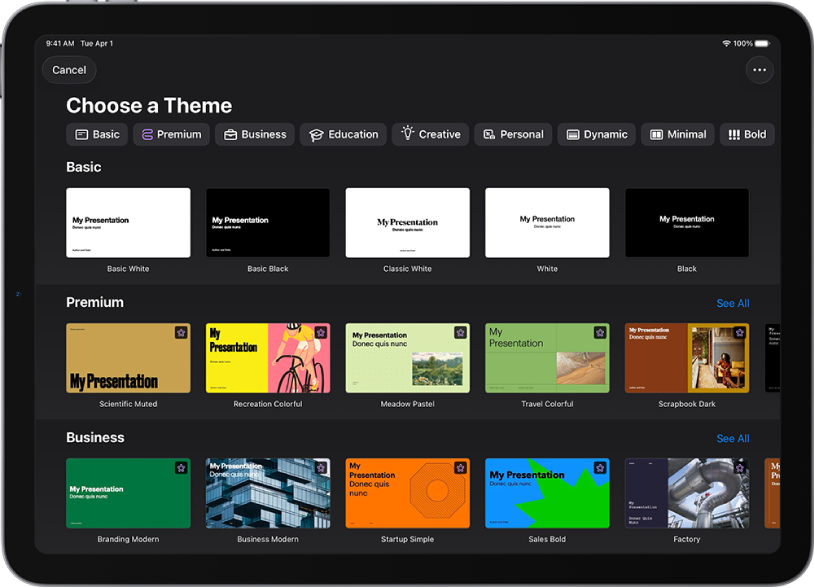This screenshot has width=814, height=588.
Task: Cancel the theme chooser
Action: [x=68, y=70]
